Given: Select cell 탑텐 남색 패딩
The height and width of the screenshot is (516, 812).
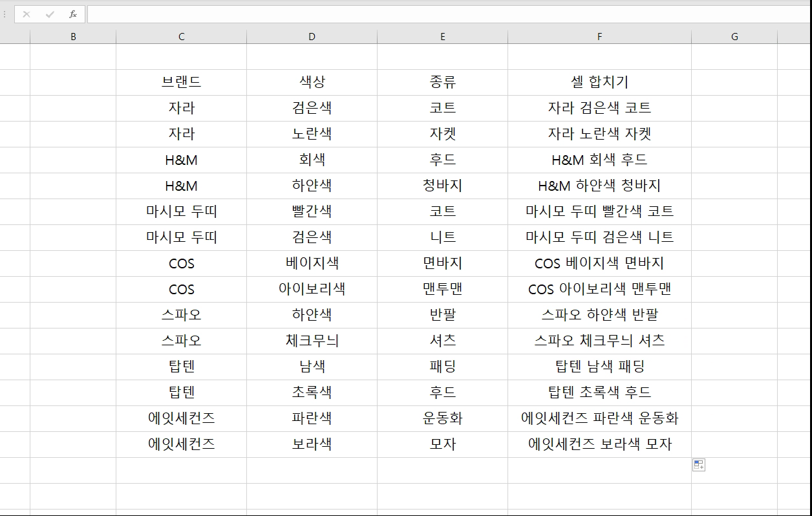Looking at the screenshot, I should [x=599, y=367].
